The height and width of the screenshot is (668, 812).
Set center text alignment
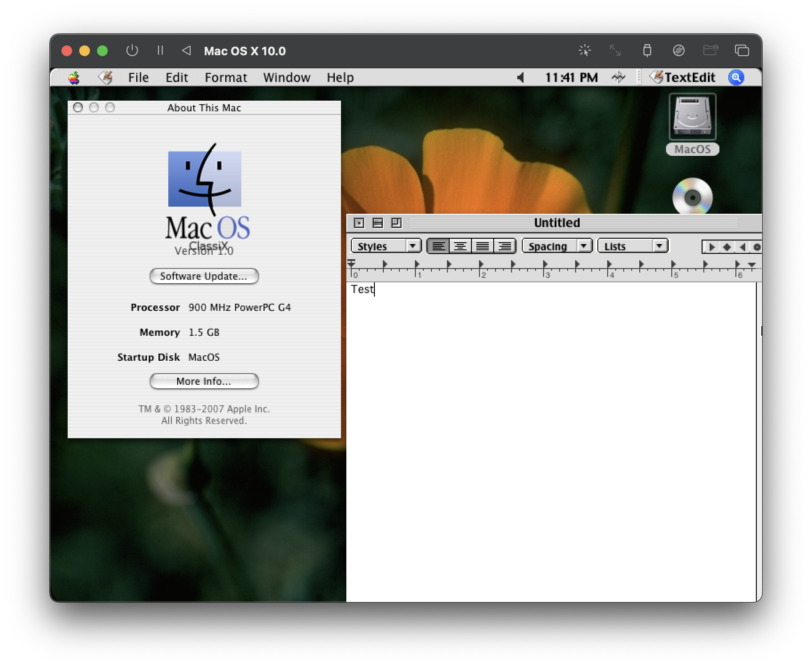[x=460, y=246]
